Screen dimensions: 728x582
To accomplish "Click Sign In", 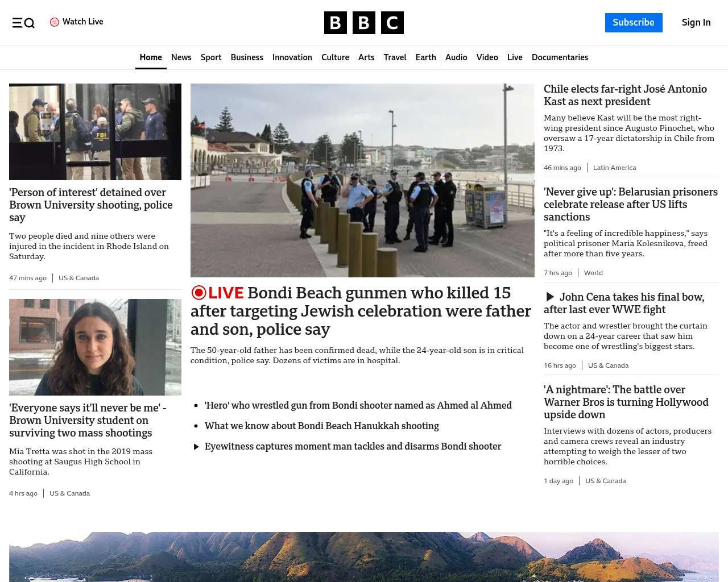I will (696, 23).
